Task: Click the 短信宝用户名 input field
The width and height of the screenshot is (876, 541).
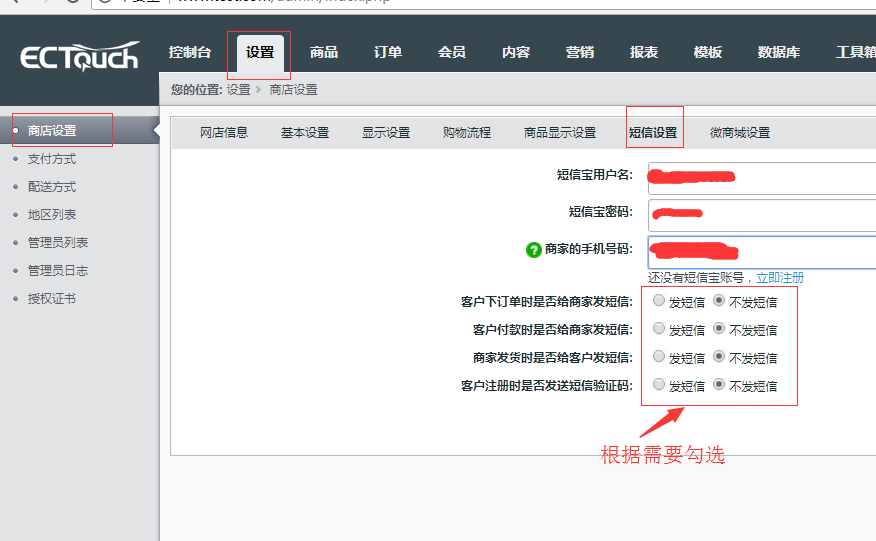Action: click(761, 177)
